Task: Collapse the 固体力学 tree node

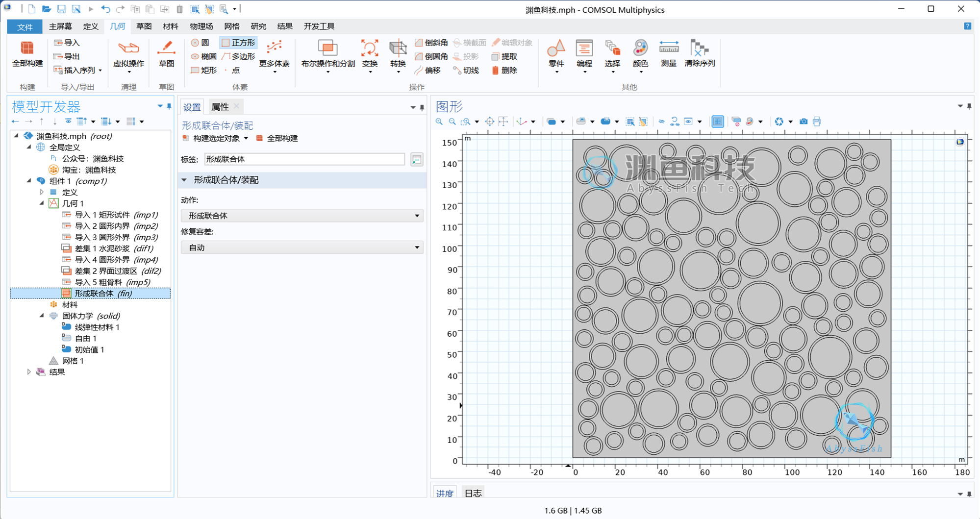Action: (x=42, y=316)
